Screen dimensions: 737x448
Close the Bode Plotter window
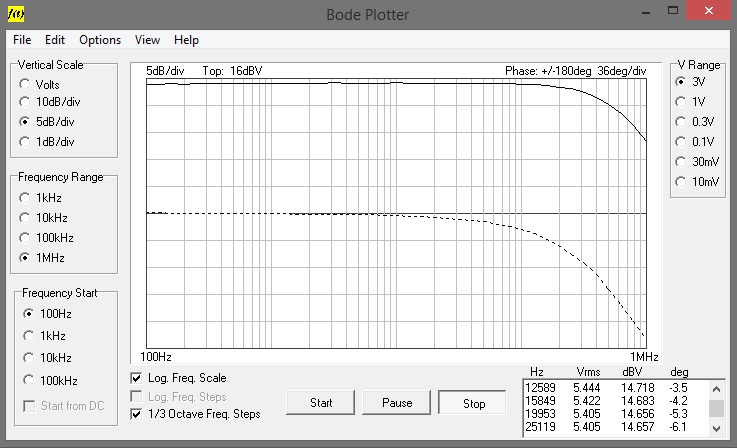tap(709, 10)
